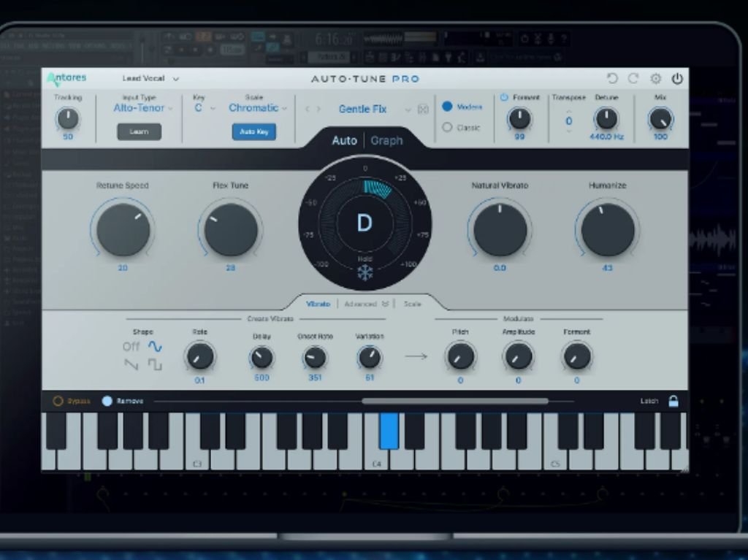This screenshot has width=748, height=560.
Task: Click the Undo arrow icon
Action: tap(611, 78)
